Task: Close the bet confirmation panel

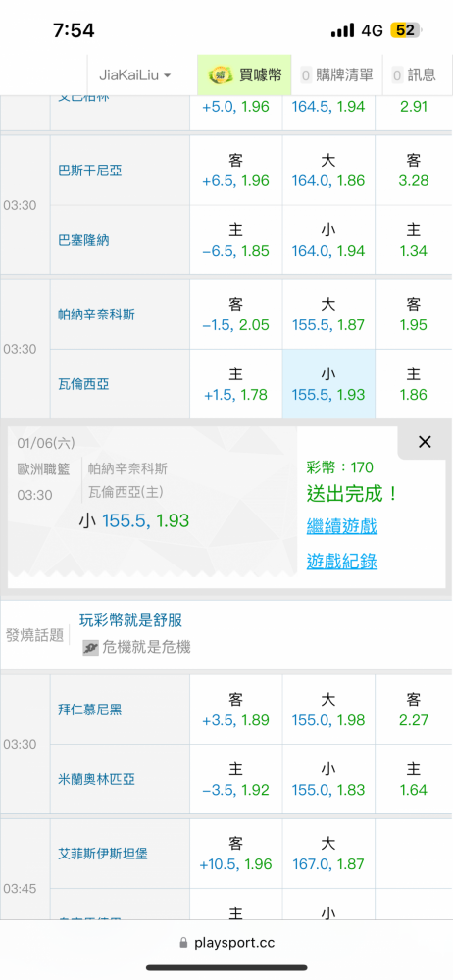Action: [x=425, y=442]
